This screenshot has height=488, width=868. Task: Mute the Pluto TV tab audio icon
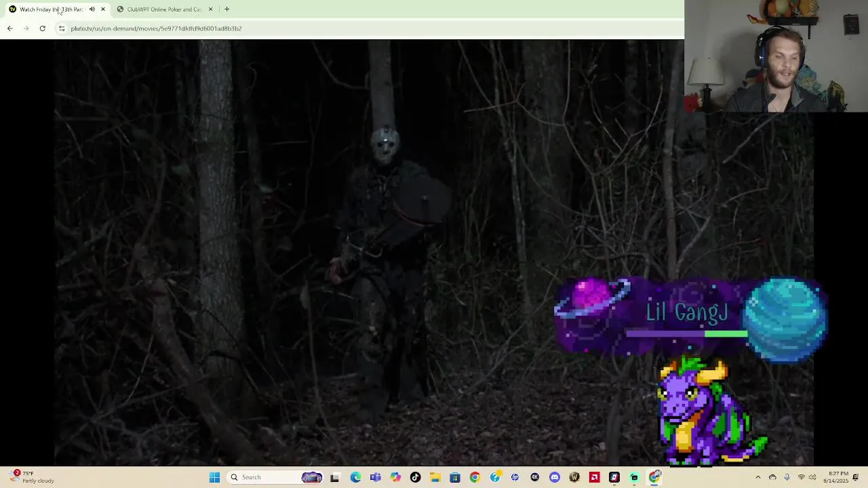tap(92, 9)
